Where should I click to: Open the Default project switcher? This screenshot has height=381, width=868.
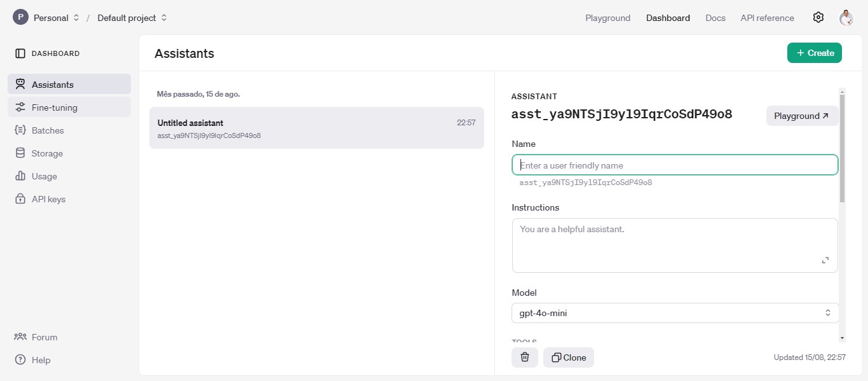click(x=132, y=18)
